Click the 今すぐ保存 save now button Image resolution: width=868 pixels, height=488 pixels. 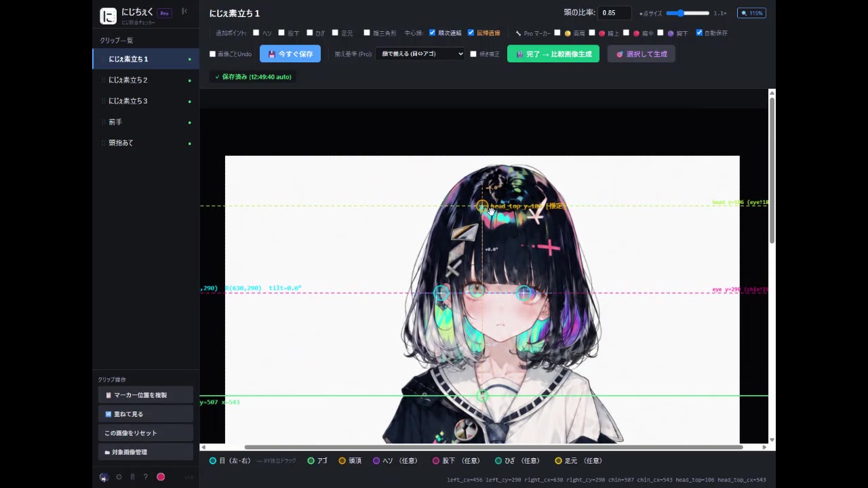pyautogui.click(x=290, y=54)
